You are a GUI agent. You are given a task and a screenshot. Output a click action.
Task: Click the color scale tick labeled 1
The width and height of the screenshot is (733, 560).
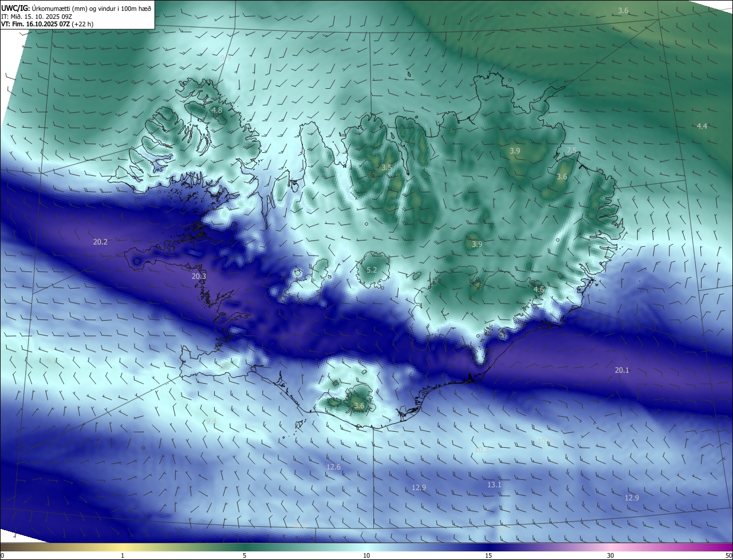coord(123,555)
